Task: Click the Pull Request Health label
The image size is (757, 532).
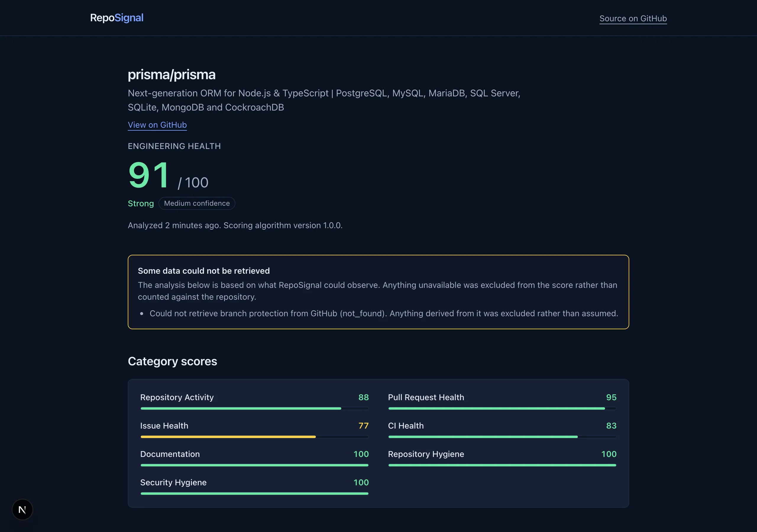Action: pyautogui.click(x=426, y=397)
